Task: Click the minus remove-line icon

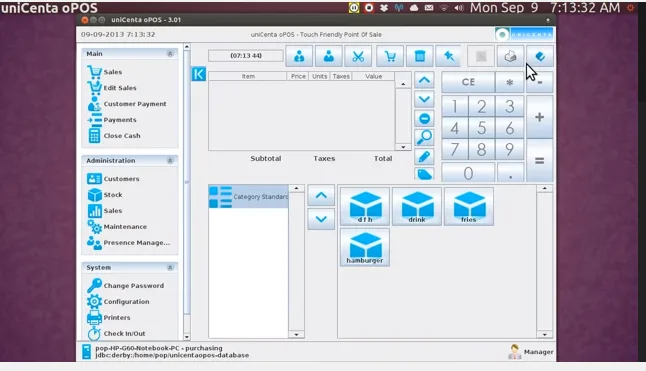Action: pos(424,119)
